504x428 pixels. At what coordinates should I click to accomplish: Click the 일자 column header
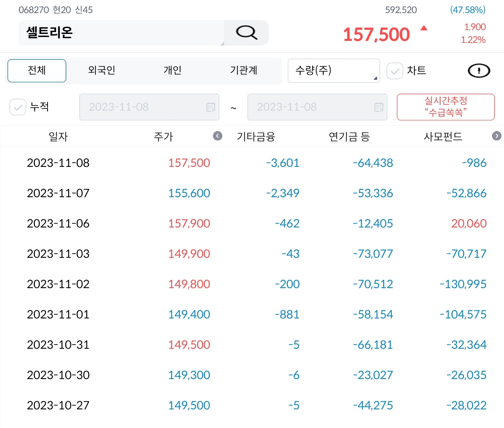(x=58, y=137)
